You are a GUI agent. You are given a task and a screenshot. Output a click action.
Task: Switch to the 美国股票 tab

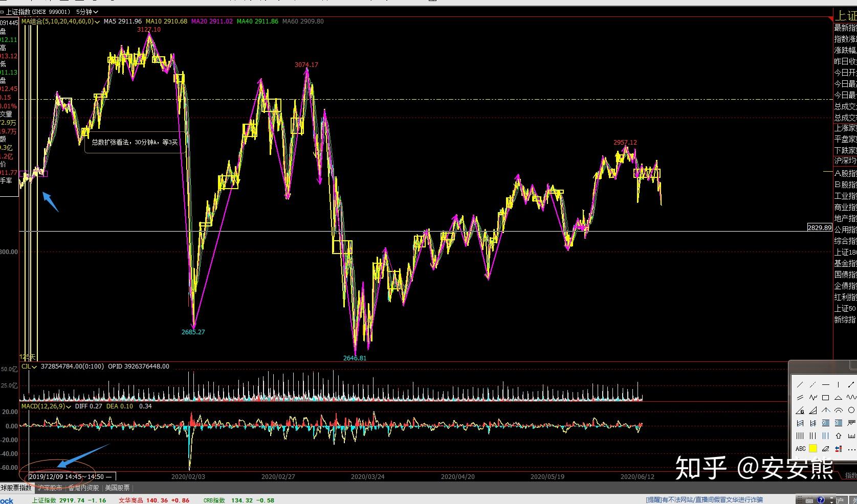click(x=117, y=488)
